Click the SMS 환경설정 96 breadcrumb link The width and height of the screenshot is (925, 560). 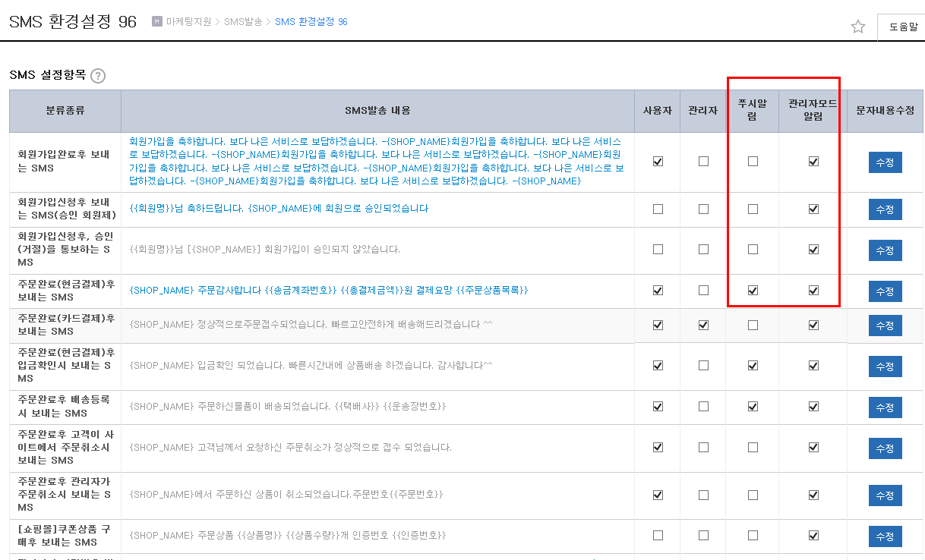pos(311,22)
